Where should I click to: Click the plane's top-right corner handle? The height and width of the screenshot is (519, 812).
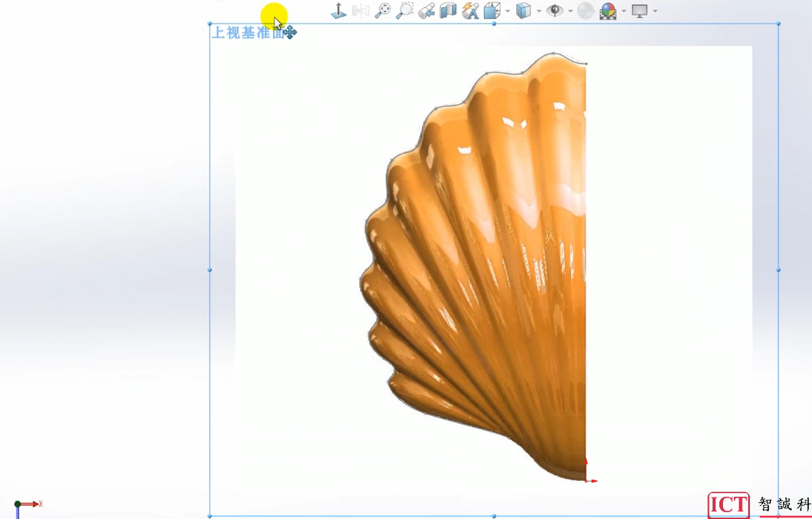pyautogui.click(x=778, y=24)
